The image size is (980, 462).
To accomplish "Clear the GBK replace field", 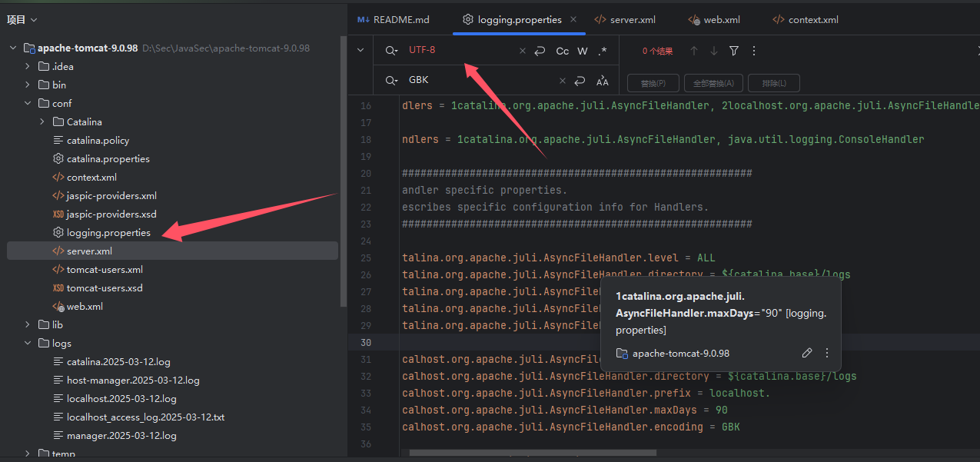I will (x=563, y=81).
